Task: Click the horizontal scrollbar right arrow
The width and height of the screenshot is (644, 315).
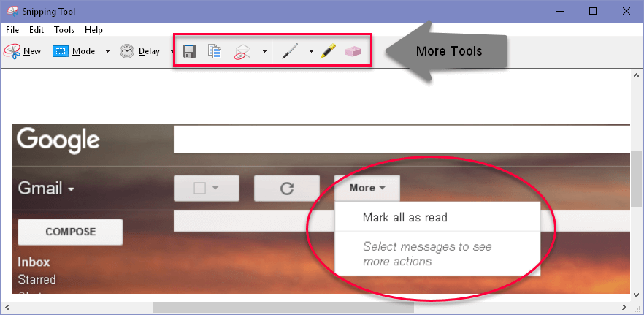Action: [624, 307]
